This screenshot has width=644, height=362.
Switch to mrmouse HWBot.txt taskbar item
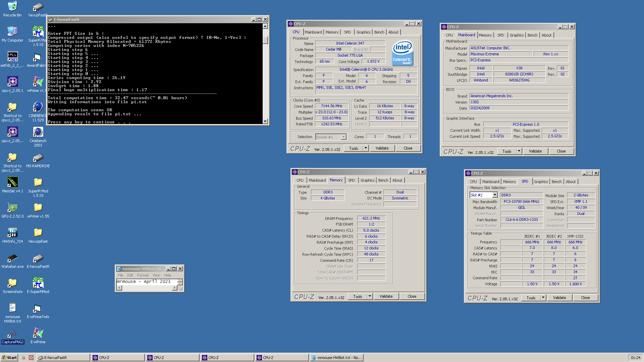(337, 358)
